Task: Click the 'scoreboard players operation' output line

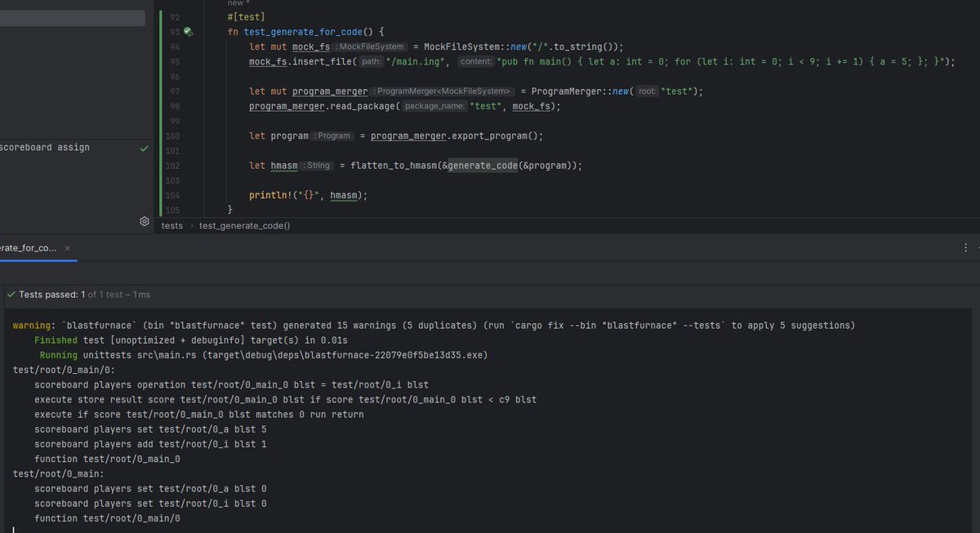Action: click(231, 384)
